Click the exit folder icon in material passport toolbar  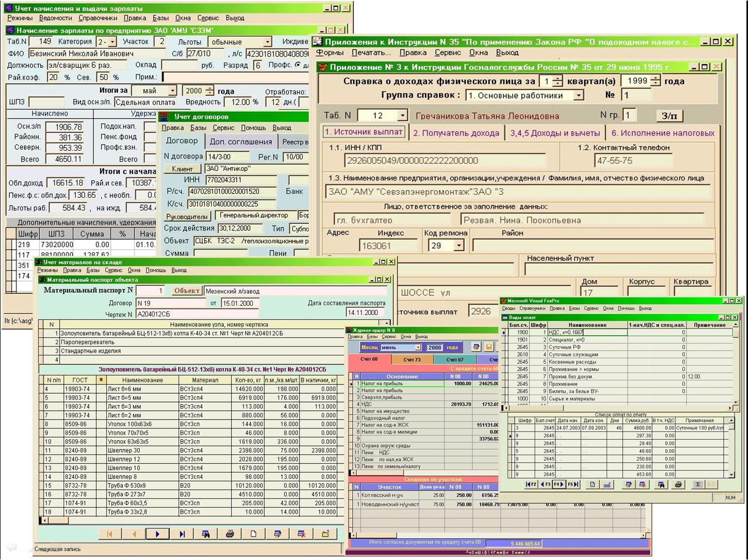(x=325, y=534)
